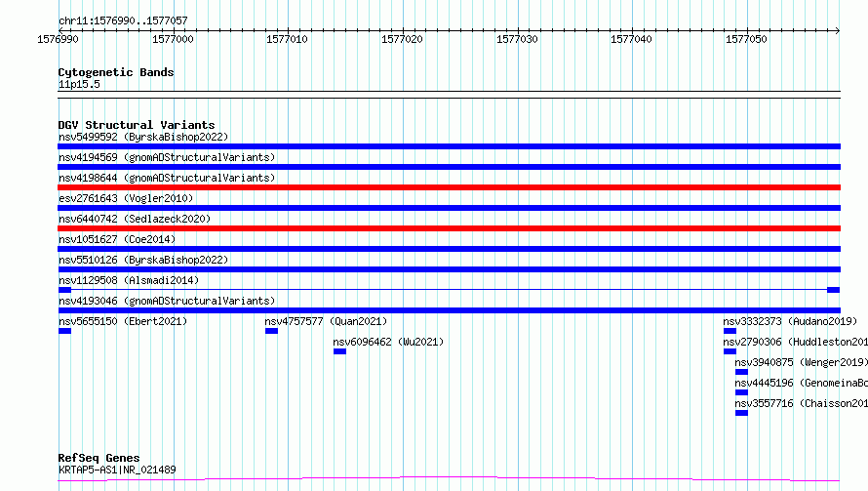
Task: Select blue bar under nsv4193046
Action: click(449, 310)
